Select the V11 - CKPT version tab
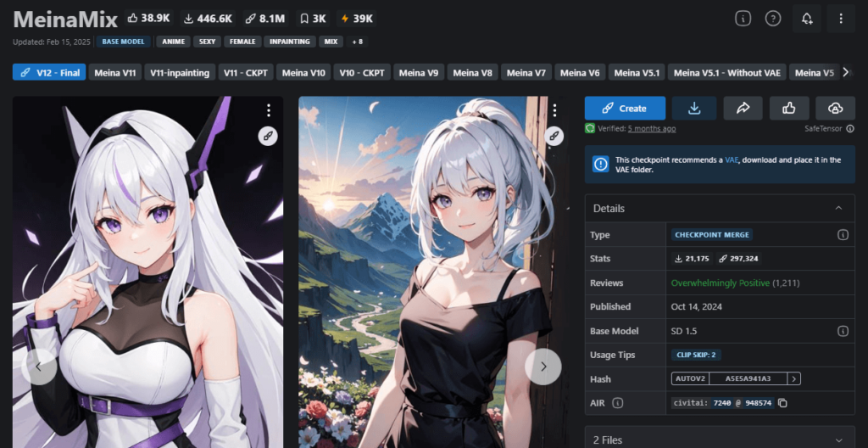The width and height of the screenshot is (868, 448). (246, 72)
